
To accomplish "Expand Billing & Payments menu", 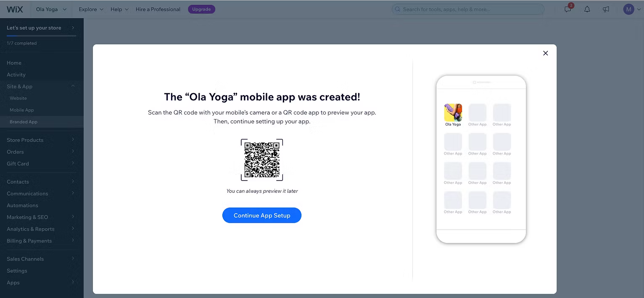I will (x=42, y=240).
